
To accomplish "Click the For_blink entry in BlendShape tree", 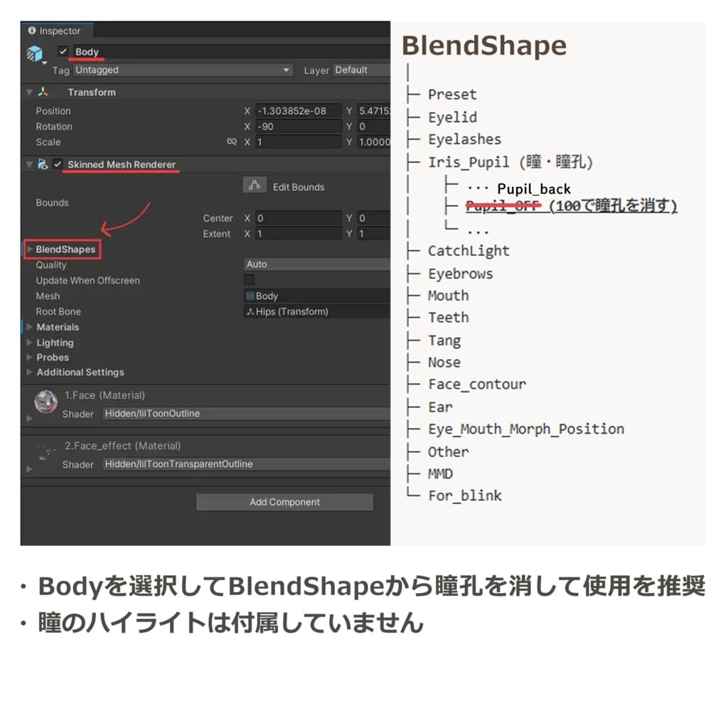I will pos(465,496).
